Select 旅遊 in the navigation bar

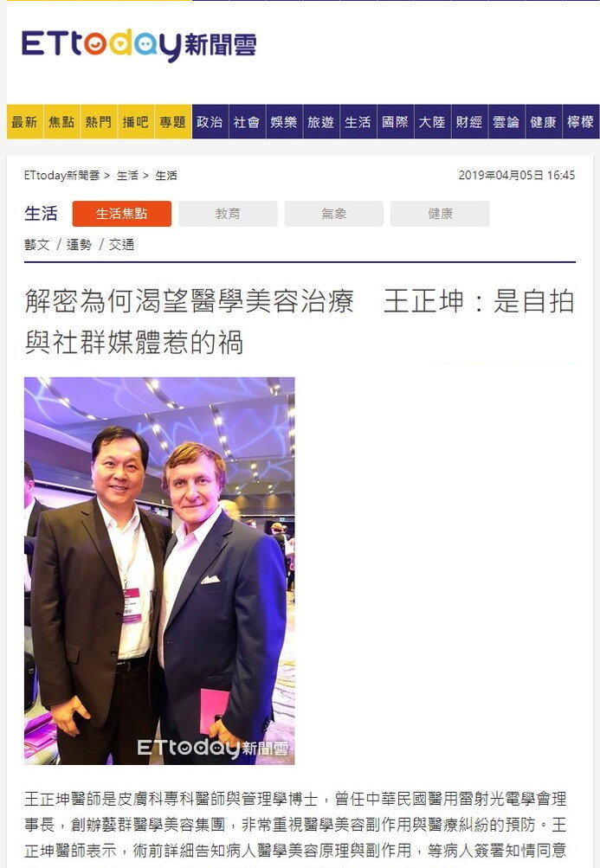click(x=321, y=122)
